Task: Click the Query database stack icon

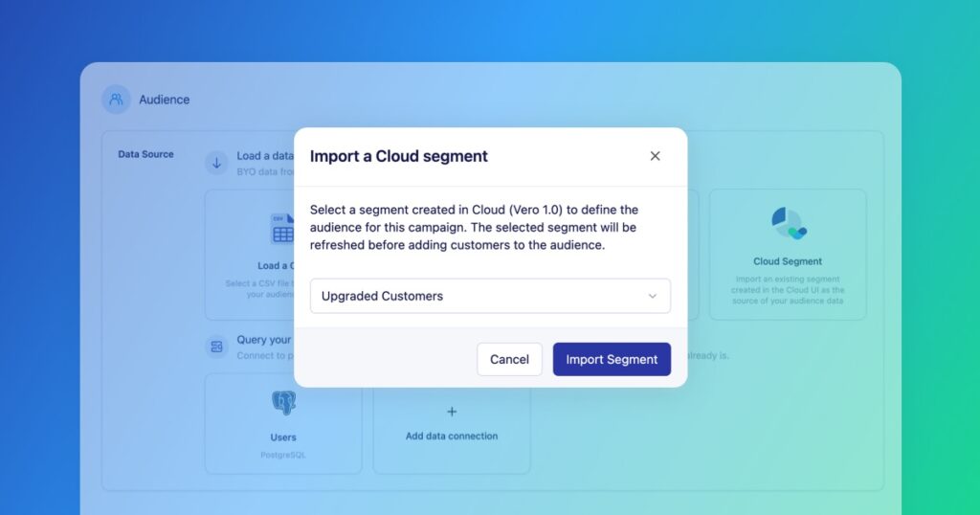Action: pos(217,346)
